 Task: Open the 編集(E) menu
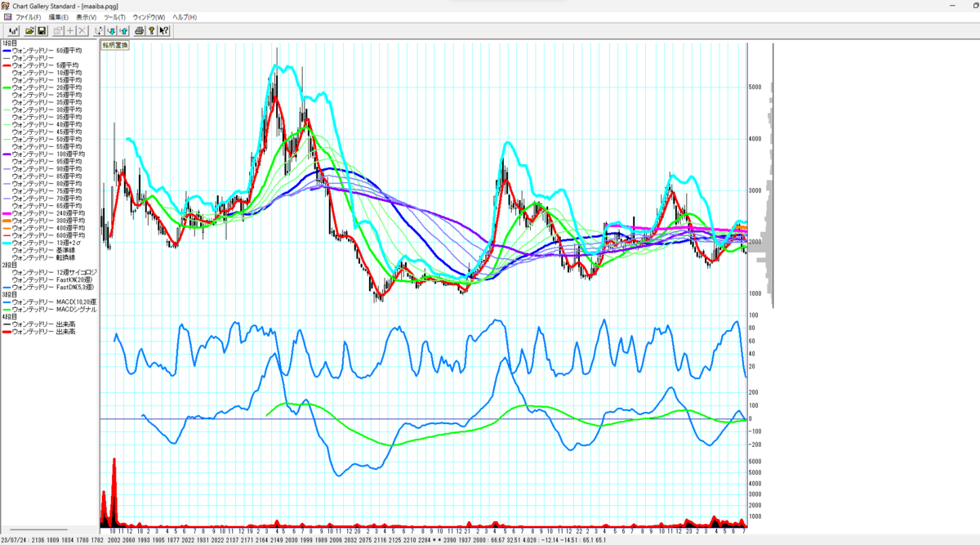click(59, 16)
